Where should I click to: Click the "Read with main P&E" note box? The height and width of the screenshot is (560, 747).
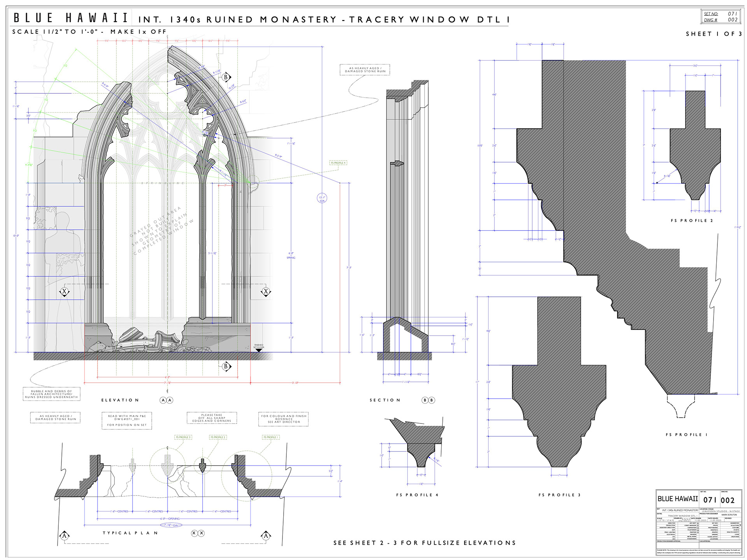127,420
